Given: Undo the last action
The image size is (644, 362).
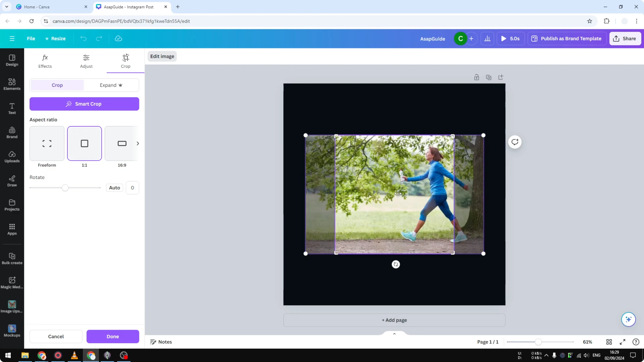Looking at the screenshot, I should click(x=83, y=38).
